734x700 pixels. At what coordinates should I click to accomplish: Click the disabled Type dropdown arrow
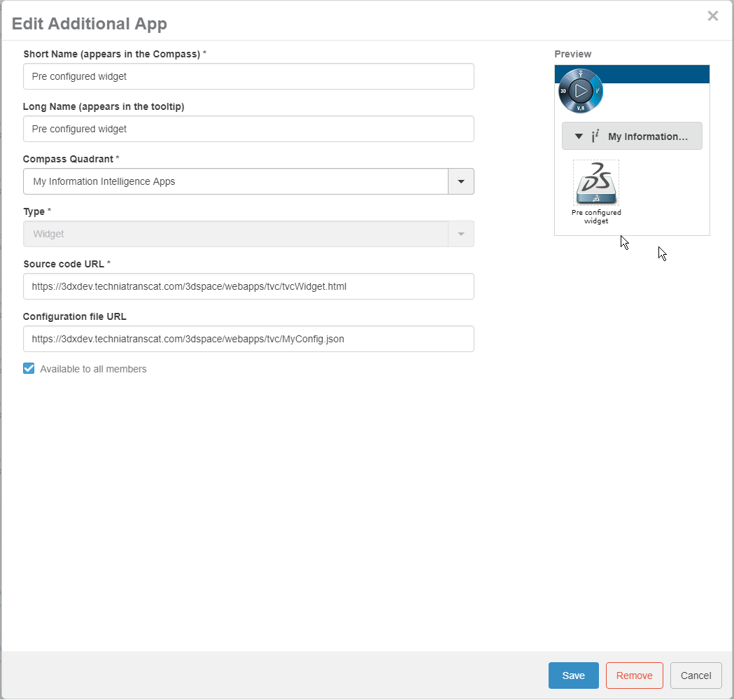pyautogui.click(x=460, y=234)
